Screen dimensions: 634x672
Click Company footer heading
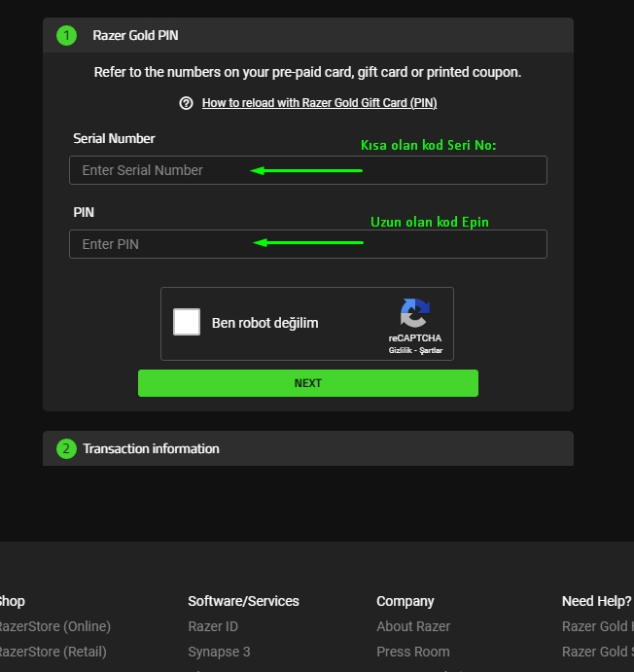tap(405, 601)
